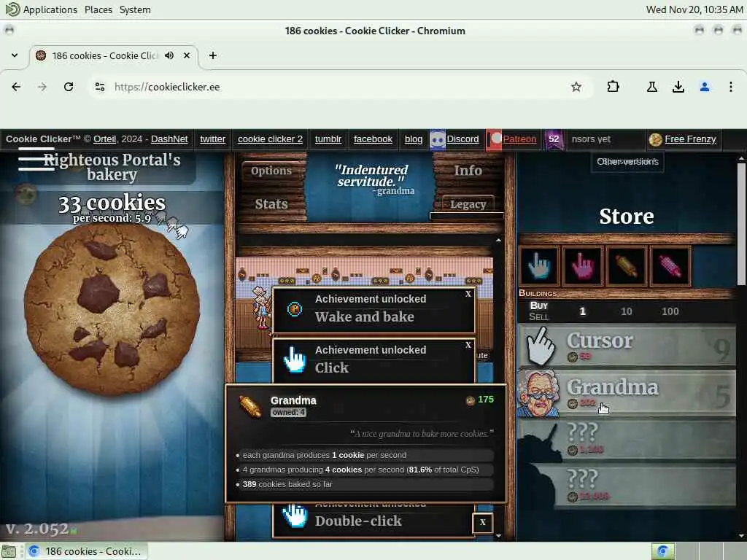Set purchase amount to 1
The height and width of the screenshot is (560, 747).
[x=582, y=311]
